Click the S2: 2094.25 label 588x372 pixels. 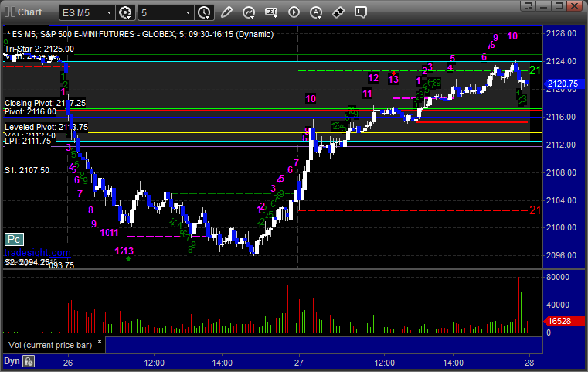(x=27, y=262)
